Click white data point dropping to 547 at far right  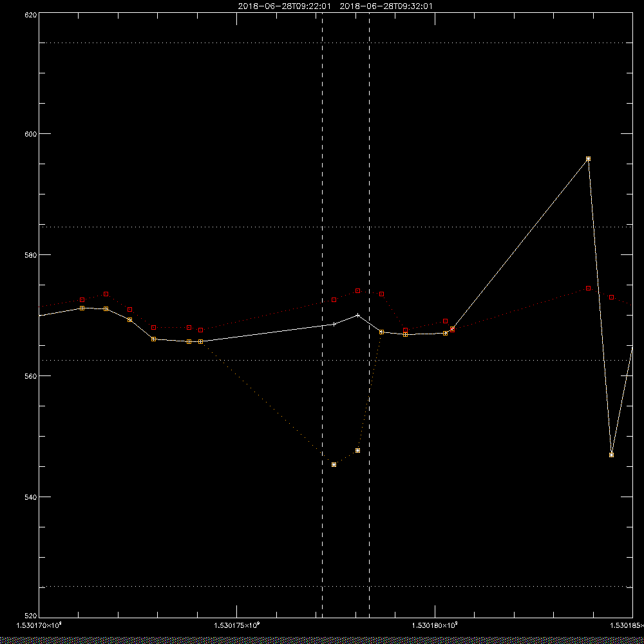(x=612, y=455)
